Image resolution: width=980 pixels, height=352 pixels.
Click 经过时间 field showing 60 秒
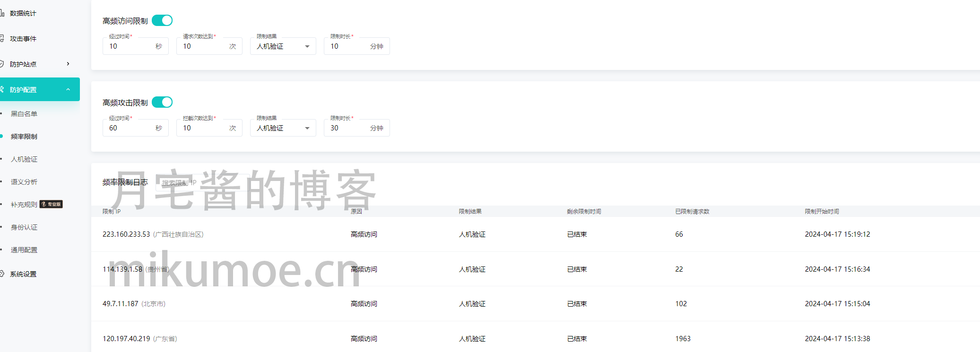tap(135, 128)
